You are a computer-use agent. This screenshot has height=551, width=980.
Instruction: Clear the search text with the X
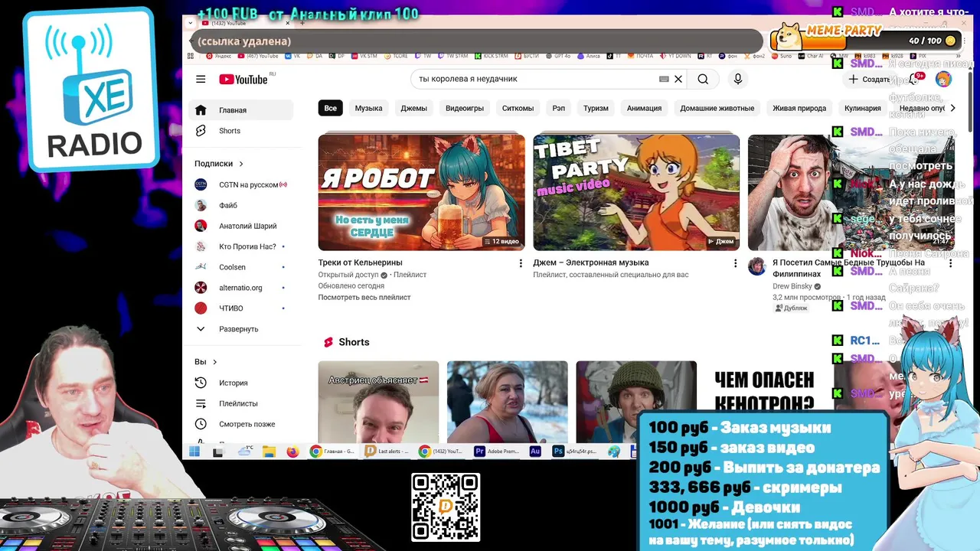tap(678, 79)
